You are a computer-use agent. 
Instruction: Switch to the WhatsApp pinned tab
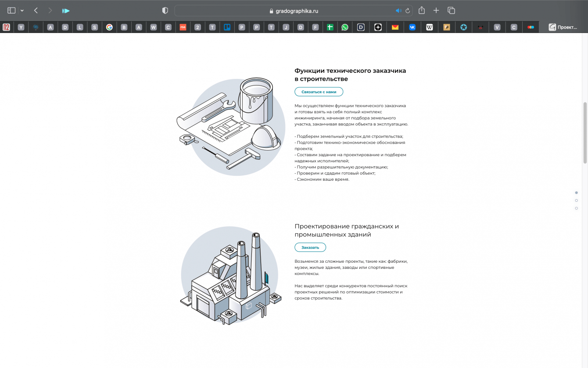pyautogui.click(x=345, y=27)
